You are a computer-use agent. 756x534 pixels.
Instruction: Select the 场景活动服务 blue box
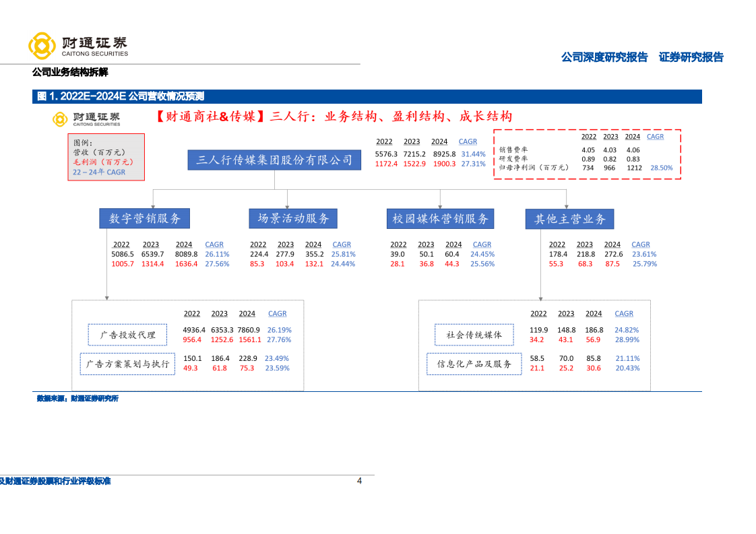[x=293, y=218]
